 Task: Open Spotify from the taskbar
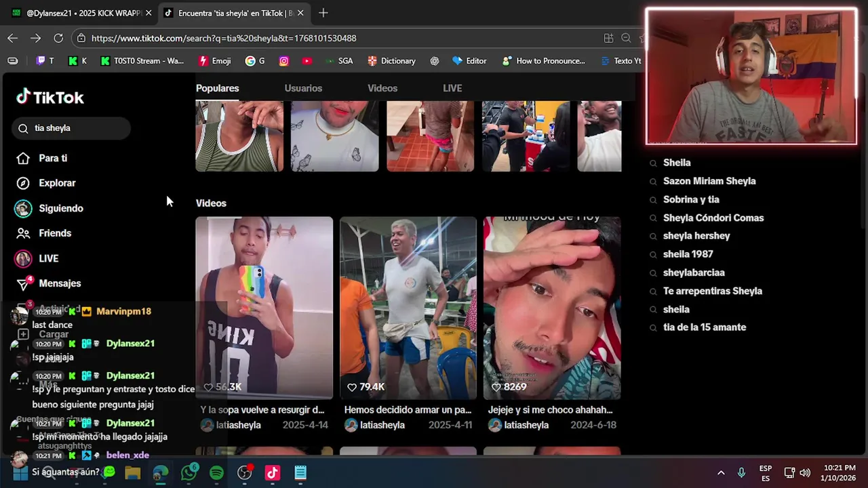(216, 472)
